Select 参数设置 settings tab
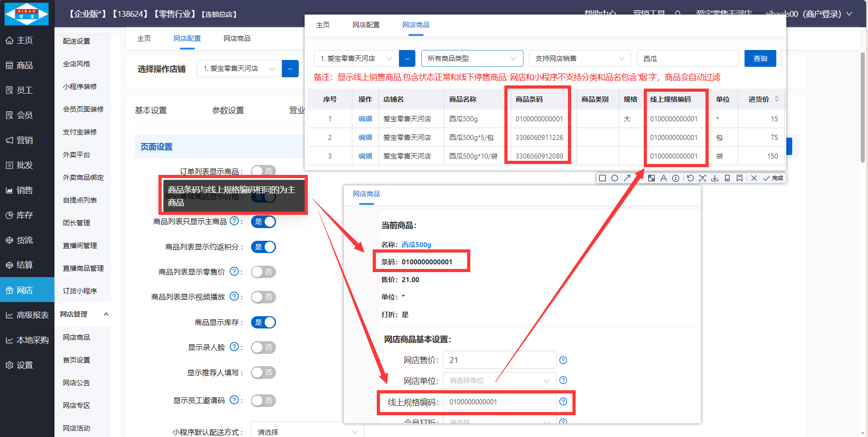This screenshot has height=437, width=868. 228,110
